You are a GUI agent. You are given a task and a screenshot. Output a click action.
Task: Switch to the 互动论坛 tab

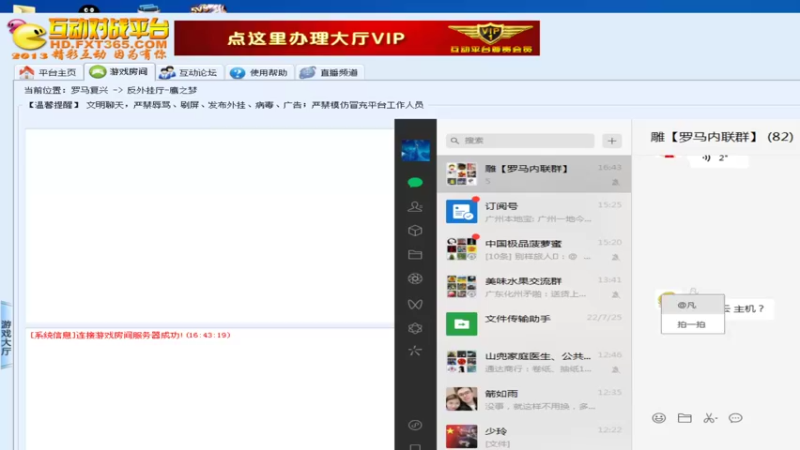click(x=189, y=72)
